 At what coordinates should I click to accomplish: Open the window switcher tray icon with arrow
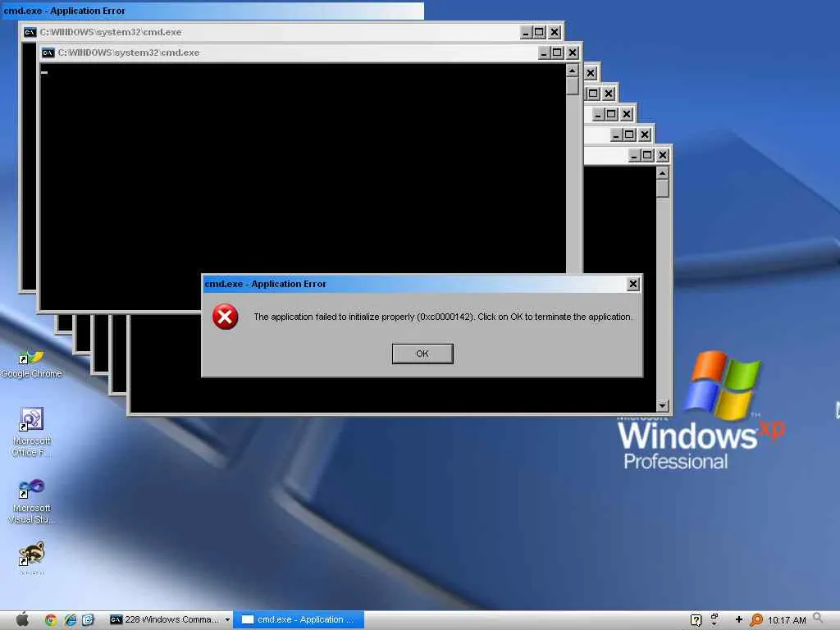(x=714, y=620)
